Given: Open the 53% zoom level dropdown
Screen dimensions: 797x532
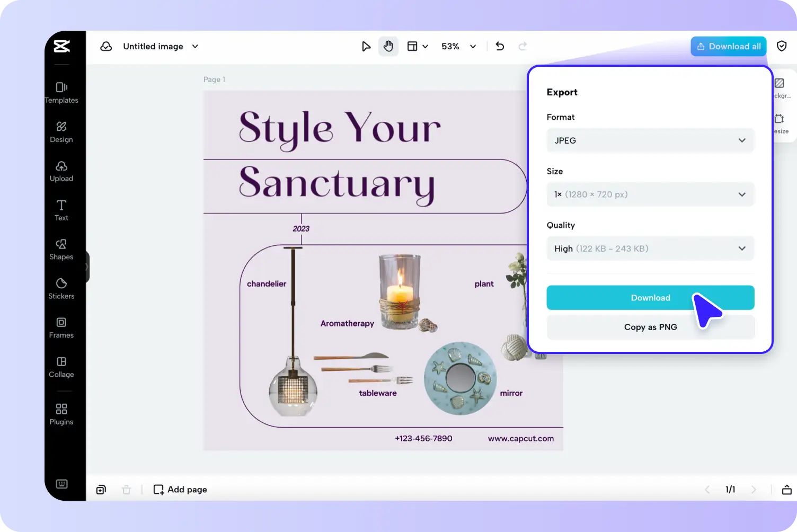Looking at the screenshot, I should pos(458,47).
